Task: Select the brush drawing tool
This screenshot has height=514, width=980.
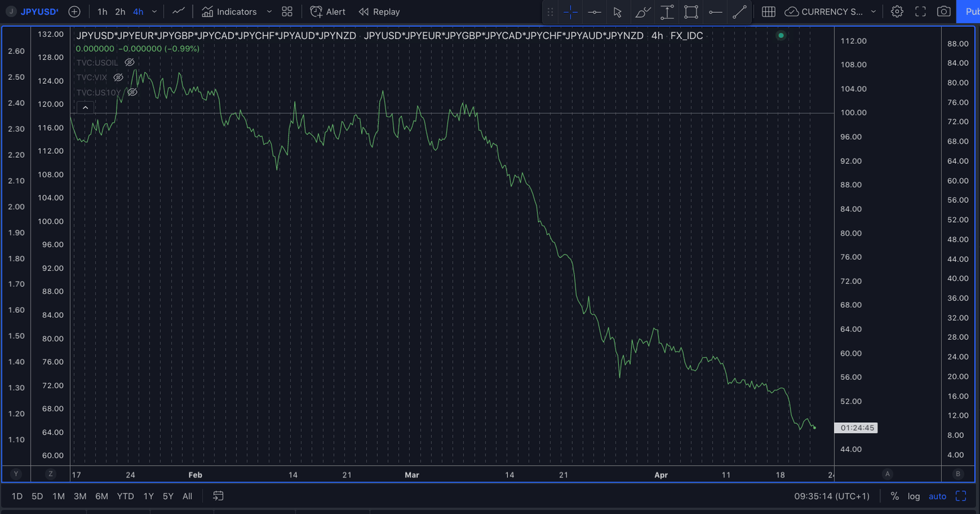Action: [x=642, y=11]
